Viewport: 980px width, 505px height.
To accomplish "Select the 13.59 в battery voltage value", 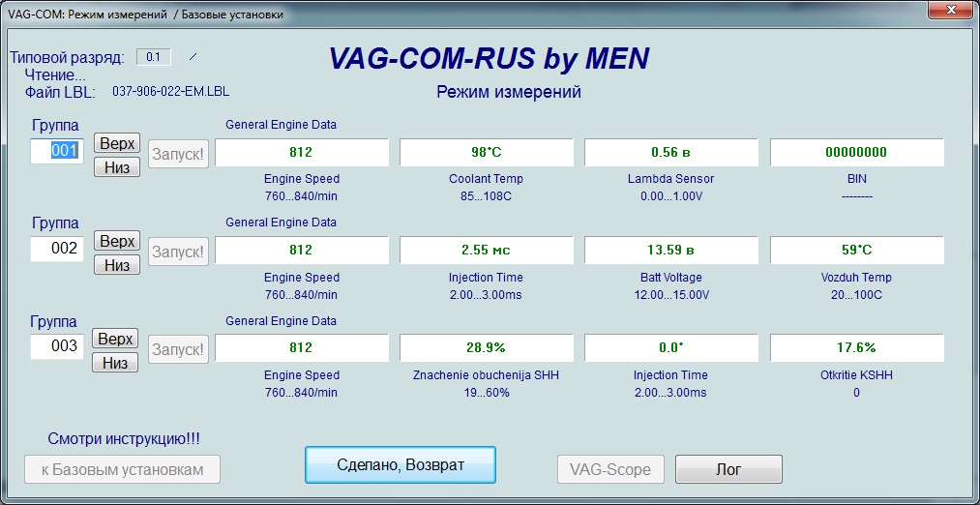I will [x=671, y=250].
